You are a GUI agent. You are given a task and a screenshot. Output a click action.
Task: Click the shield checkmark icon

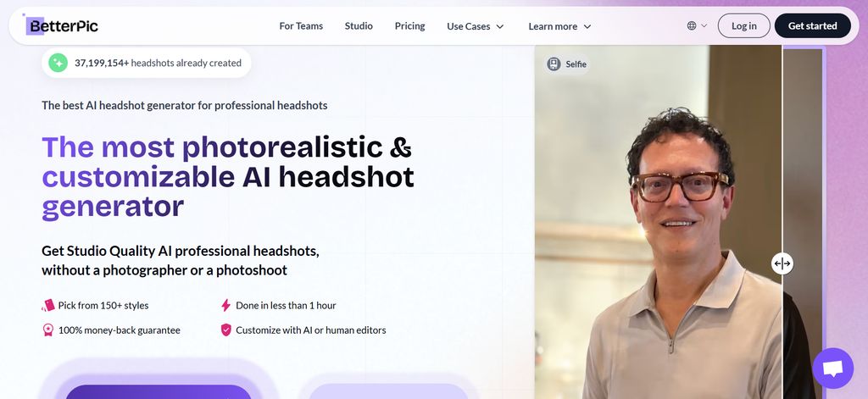[225, 330]
